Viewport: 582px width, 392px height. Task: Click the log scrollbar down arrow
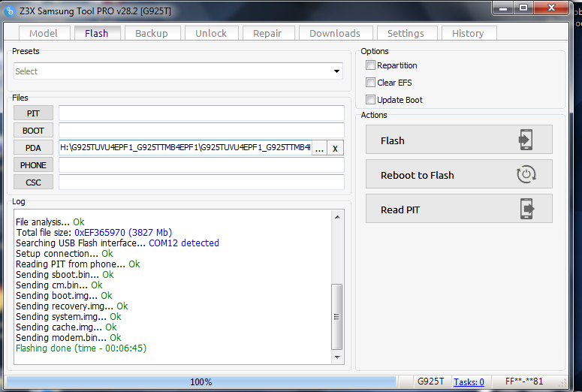click(x=337, y=357)
